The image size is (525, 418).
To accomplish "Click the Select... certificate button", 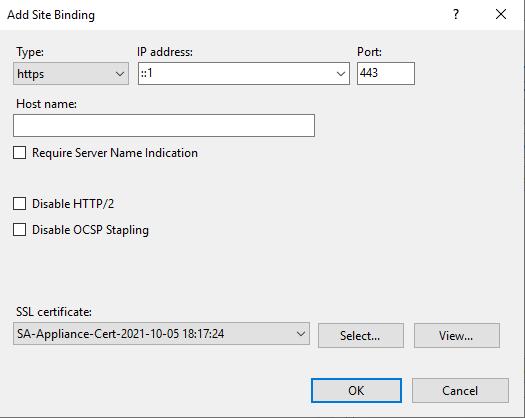I will coord(361,336).
